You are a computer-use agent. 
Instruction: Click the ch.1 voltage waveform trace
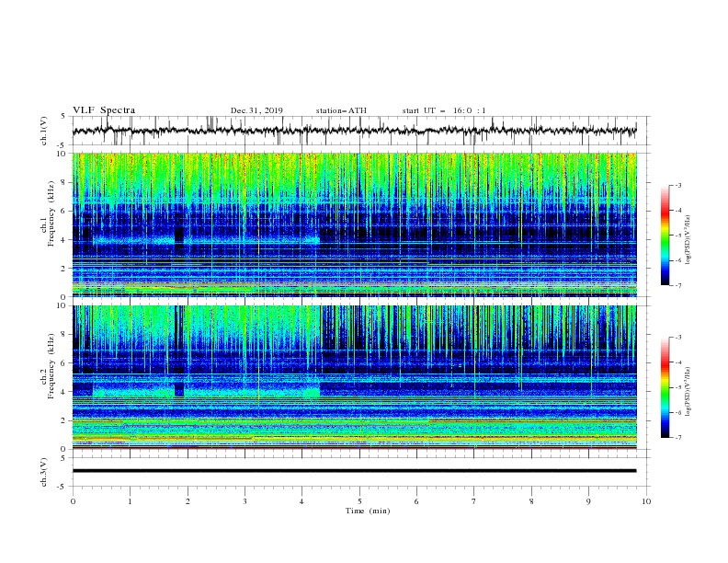(x=354, y=131)
